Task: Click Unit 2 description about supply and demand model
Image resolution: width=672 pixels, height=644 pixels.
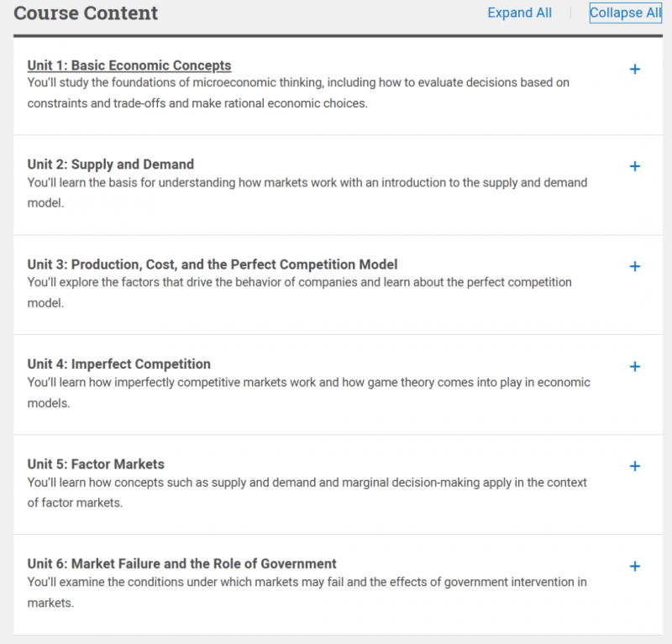Action: [x=307, y=193]
